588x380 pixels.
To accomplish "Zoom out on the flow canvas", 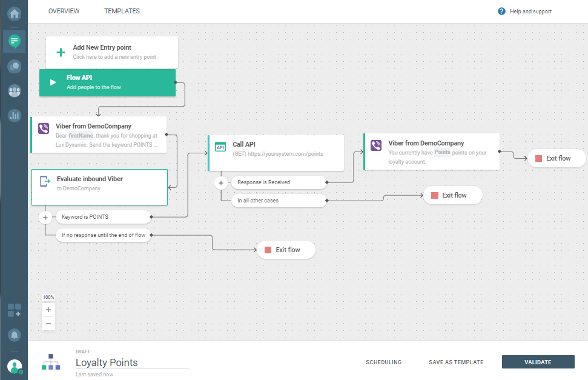I will click(x=48, y=323).
